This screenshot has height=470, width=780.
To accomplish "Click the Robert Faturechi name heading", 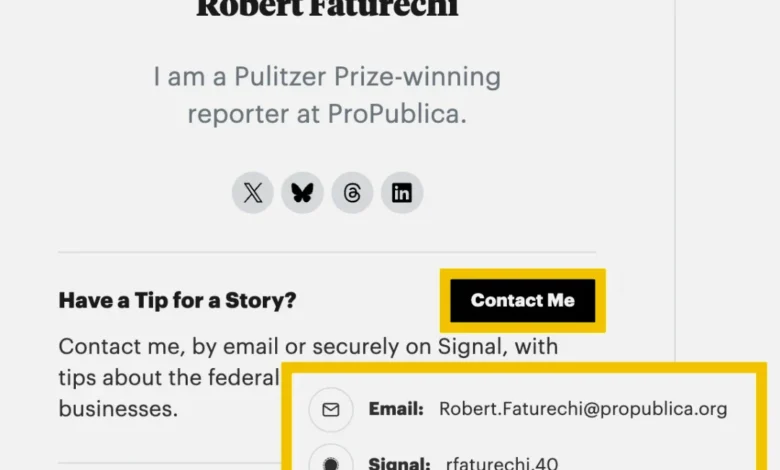I will [x=327, y=9].
